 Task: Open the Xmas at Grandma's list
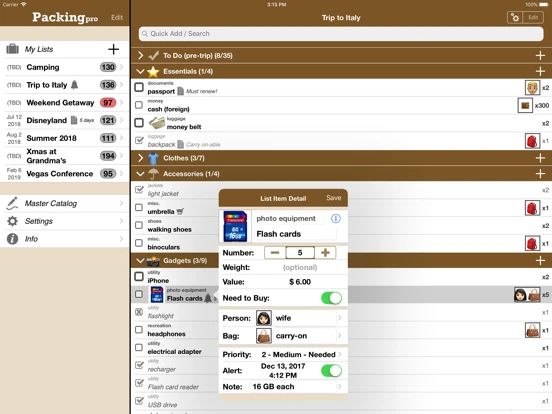coord(65,156)
